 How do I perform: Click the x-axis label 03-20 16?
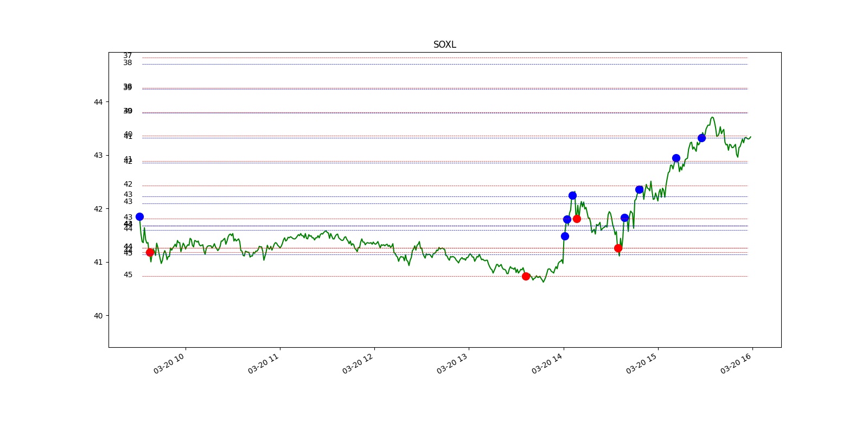[736, 363]
